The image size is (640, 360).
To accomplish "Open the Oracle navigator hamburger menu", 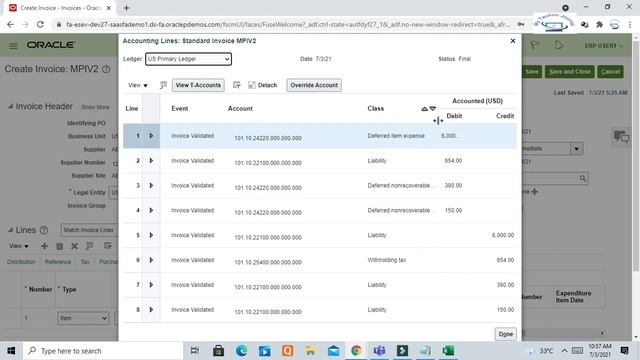I will (x=13, y=46).
